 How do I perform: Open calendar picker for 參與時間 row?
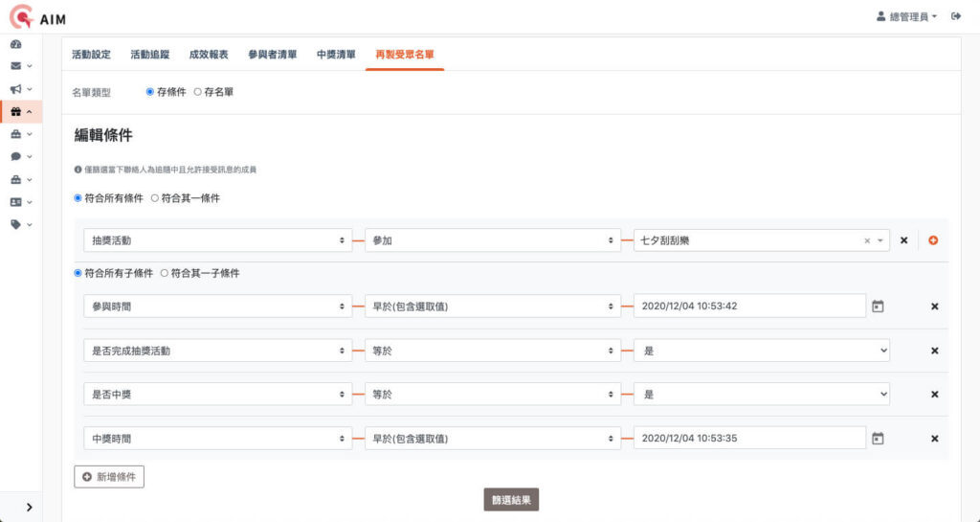click(x=878, y=306)
